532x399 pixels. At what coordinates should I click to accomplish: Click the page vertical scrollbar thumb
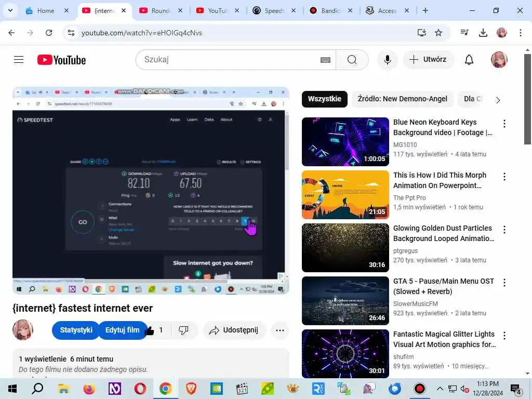(x=527, y=99)
